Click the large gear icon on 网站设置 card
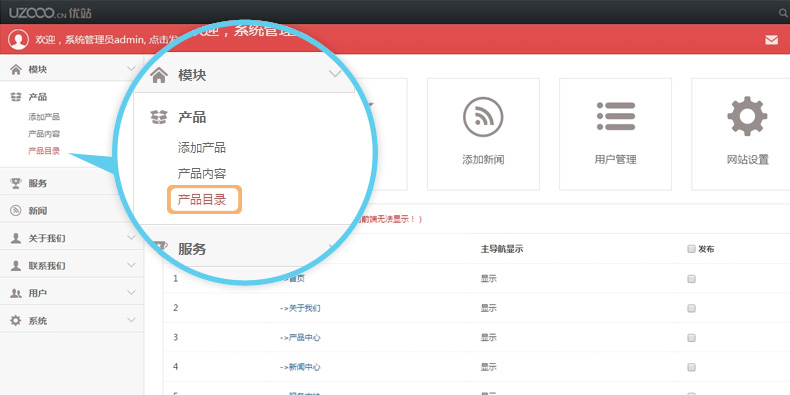The width and height of the screenshot is (790, 395). coord(747,116)
